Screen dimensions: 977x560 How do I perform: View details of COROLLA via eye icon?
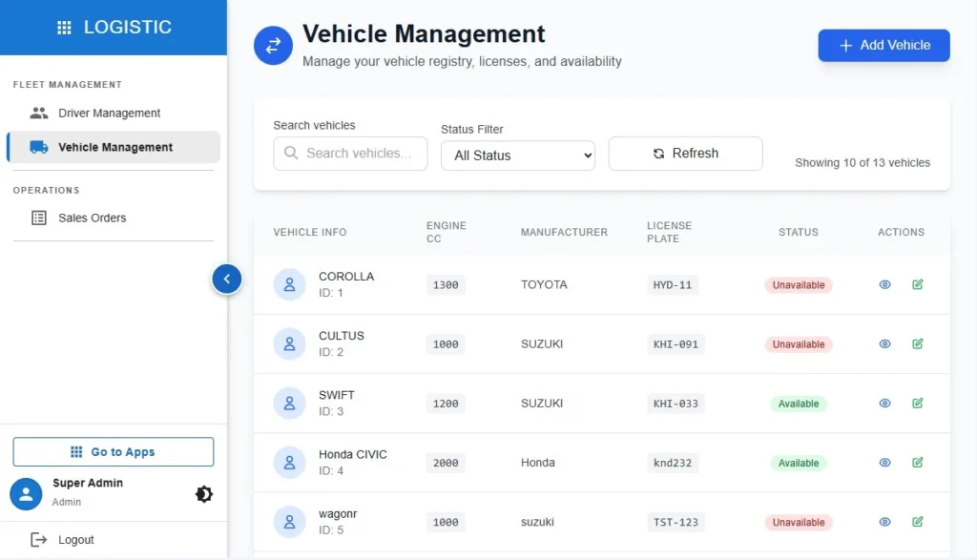(x=884, y=284)
